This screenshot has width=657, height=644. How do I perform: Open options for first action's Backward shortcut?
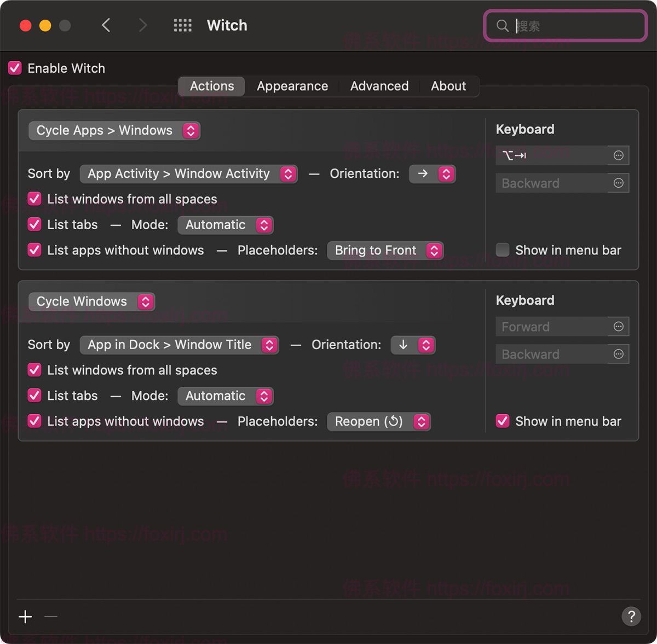(x=618, y=183)
